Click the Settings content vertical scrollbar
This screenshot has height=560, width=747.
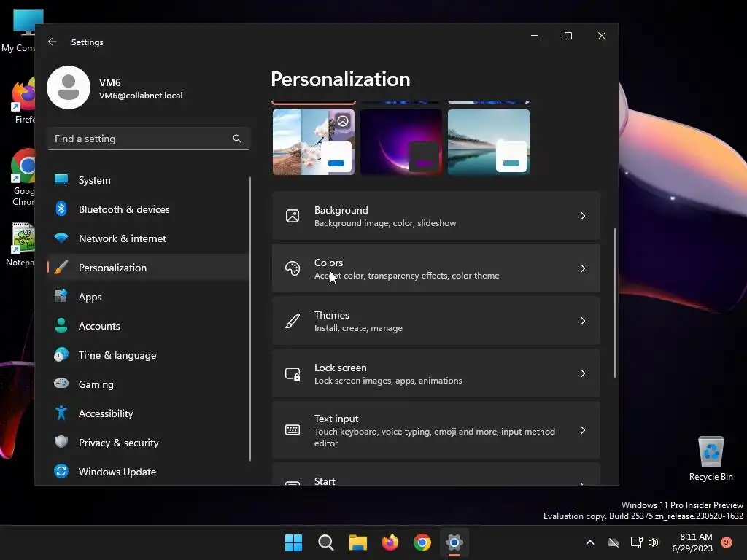[x=614, y=303]
